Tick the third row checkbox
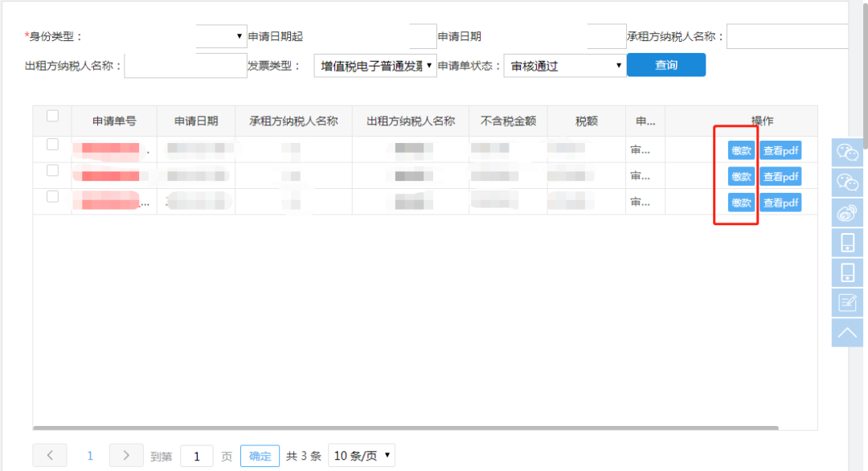 click(52, 196)
